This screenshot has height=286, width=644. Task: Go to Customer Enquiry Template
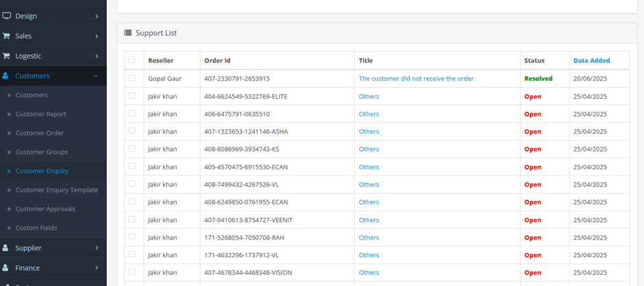tap(56, 190)
